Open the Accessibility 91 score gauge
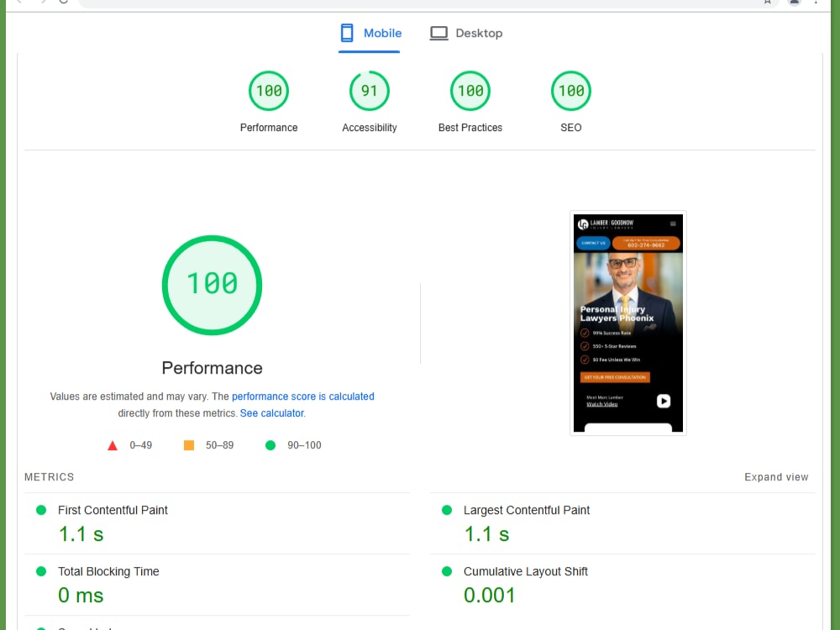The height and width of the screenshot is (630, 840). pos(370,91)
